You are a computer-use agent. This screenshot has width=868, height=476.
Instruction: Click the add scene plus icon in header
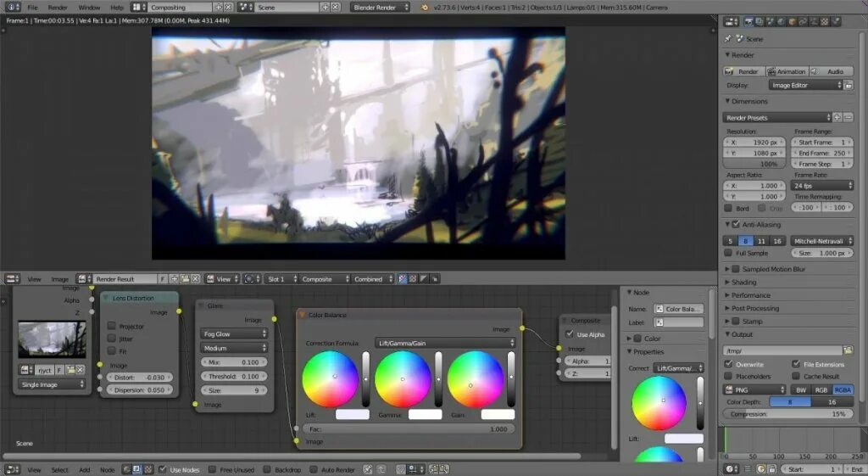point(325,7)
